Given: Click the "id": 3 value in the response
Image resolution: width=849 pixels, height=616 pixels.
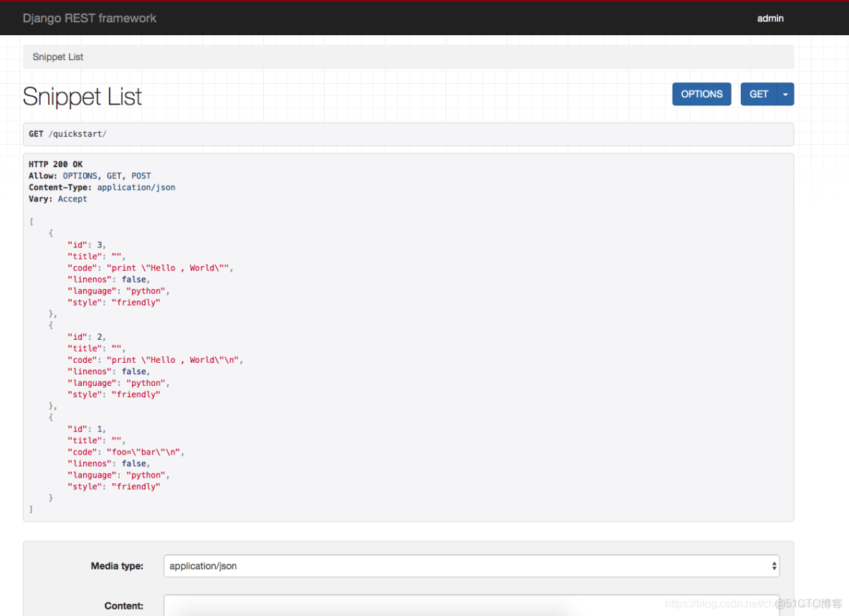Looking at the screenshot, I should 99,245.
